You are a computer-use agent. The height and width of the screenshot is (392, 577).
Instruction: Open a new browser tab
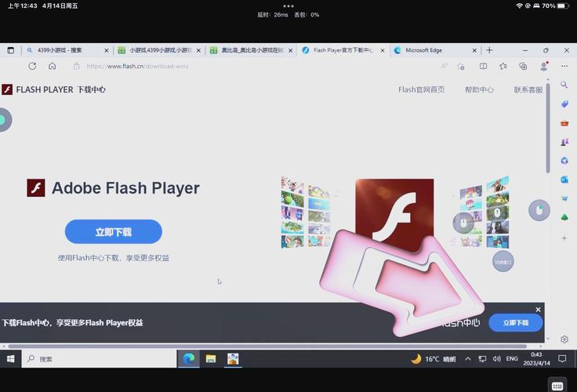[x=489, y=50]
